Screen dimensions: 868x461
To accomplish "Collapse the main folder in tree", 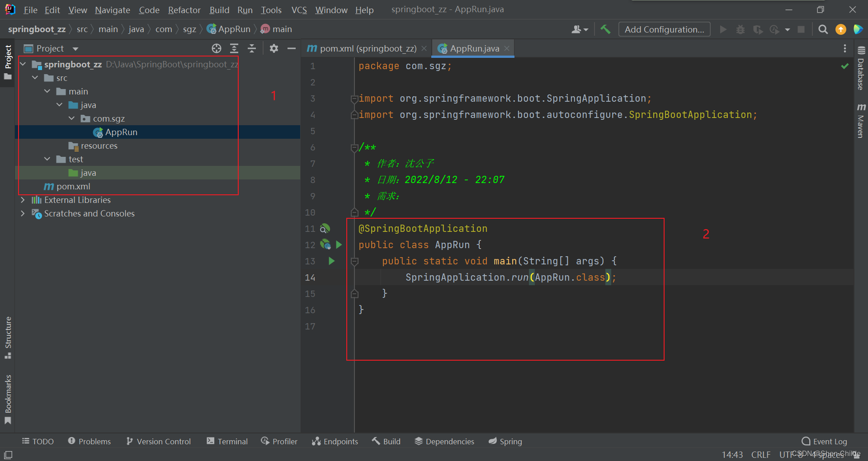I will 47,91.
